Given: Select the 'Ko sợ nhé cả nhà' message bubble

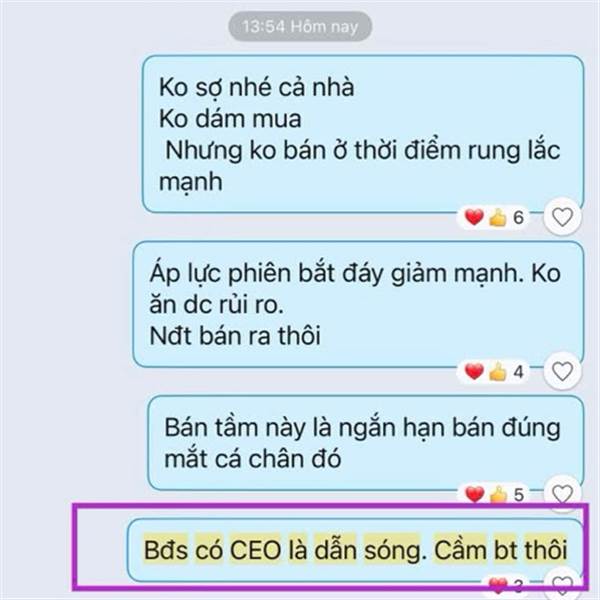Looking at the screenshot, I should (x=363, y=134).
